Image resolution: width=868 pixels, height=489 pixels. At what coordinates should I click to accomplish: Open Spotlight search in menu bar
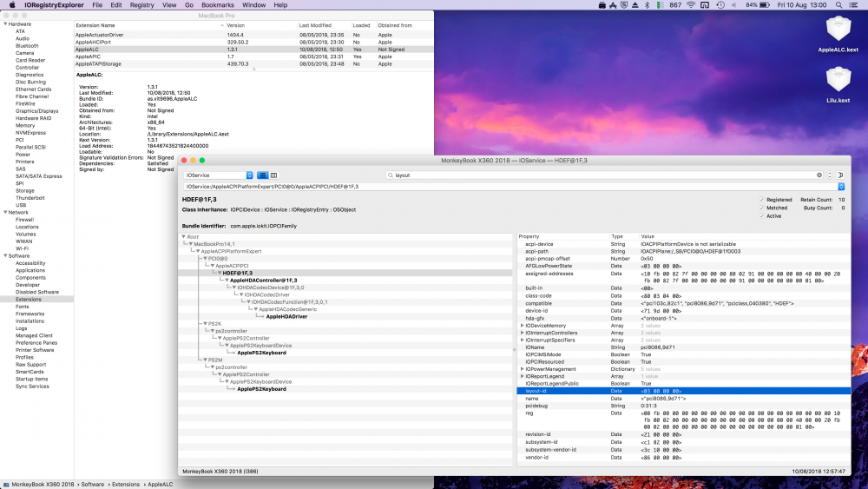pyautogui.click(x=839, y=5)
